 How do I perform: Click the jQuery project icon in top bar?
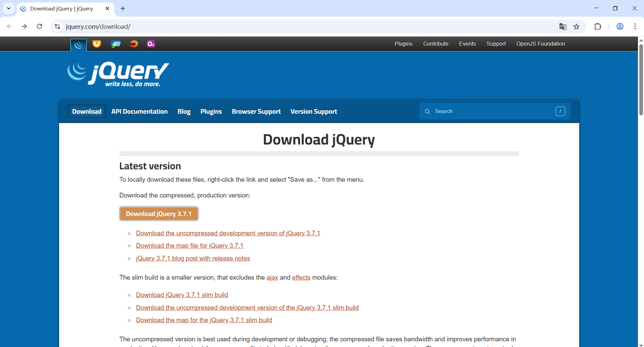pyautogui.click(x=79, y=44)
